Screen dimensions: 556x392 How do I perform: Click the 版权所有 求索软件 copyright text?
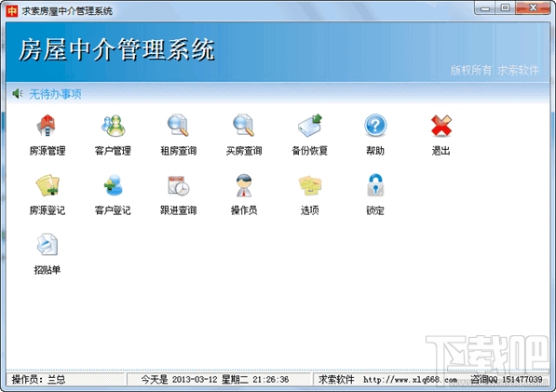[x=495, y=70]
